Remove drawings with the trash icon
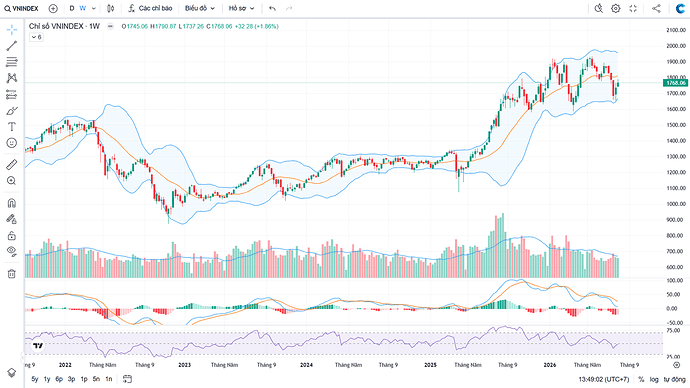The width and height of the screenshot is (690, 388). coord(11,274)
